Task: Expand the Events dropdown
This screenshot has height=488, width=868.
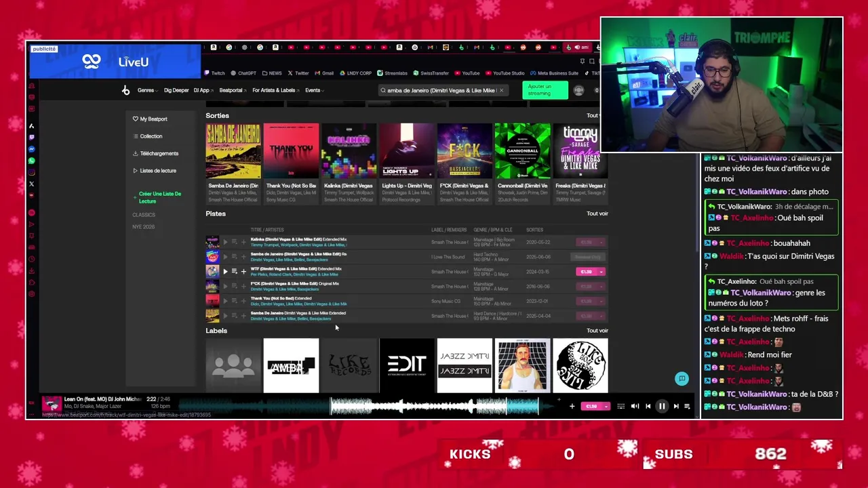Action: coord(314,90)
